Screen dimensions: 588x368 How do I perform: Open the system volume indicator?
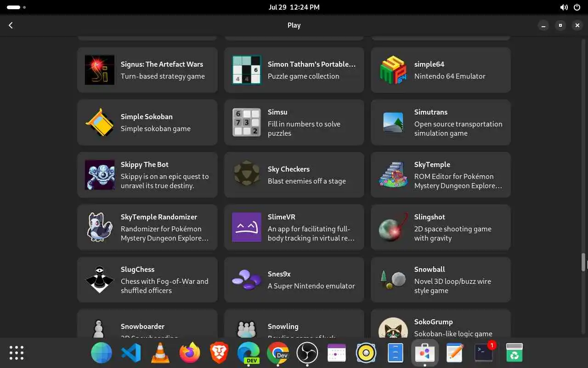564,7
